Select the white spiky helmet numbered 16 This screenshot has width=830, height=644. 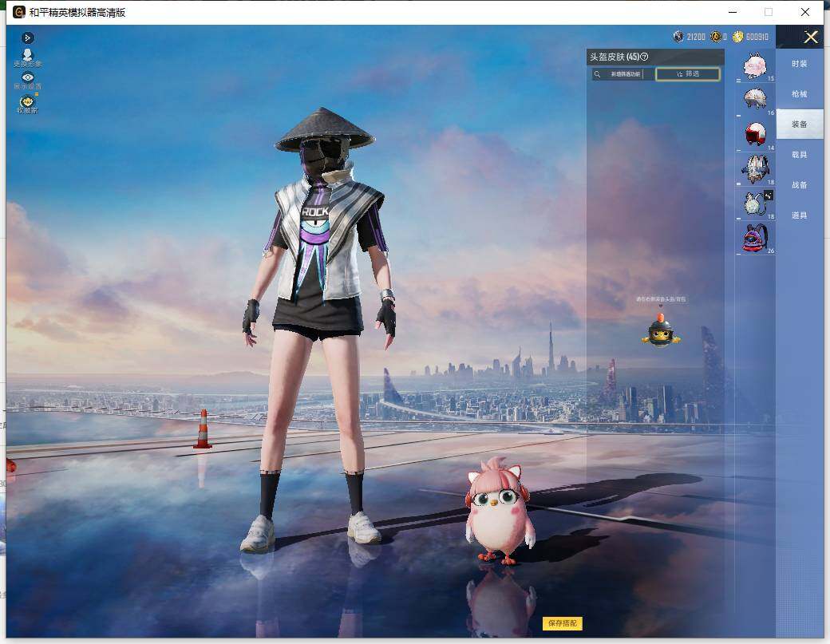[x=755, y=100]
